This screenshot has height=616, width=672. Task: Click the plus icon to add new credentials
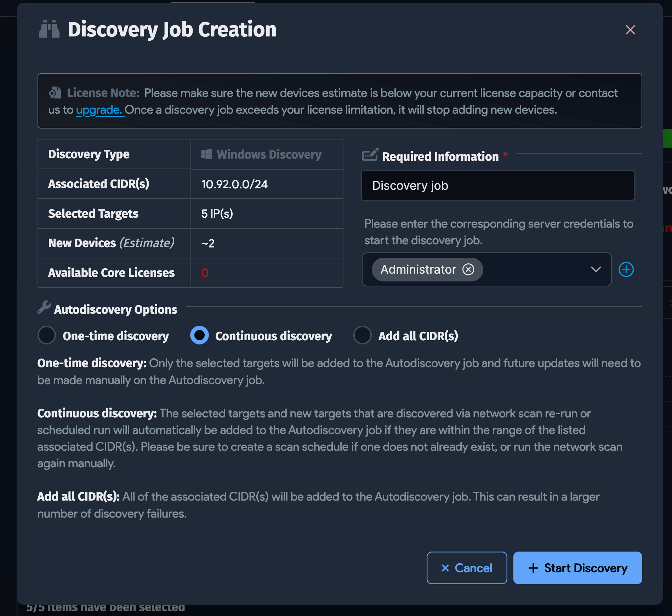coord(626,269)
